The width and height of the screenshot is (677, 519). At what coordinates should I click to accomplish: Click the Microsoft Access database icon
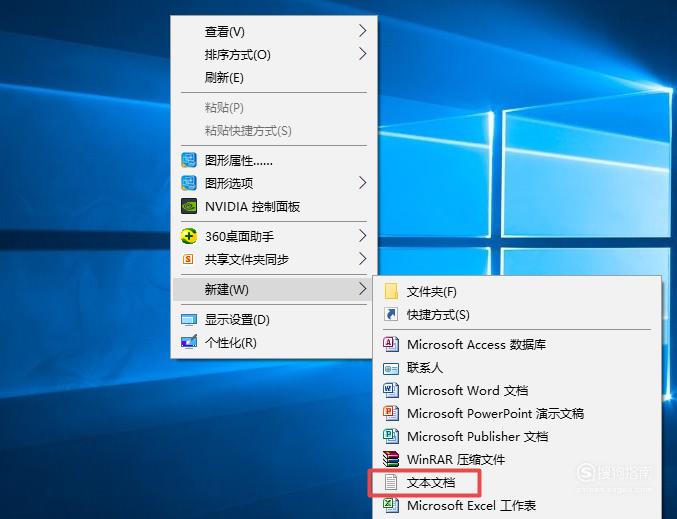coord(391,344)
